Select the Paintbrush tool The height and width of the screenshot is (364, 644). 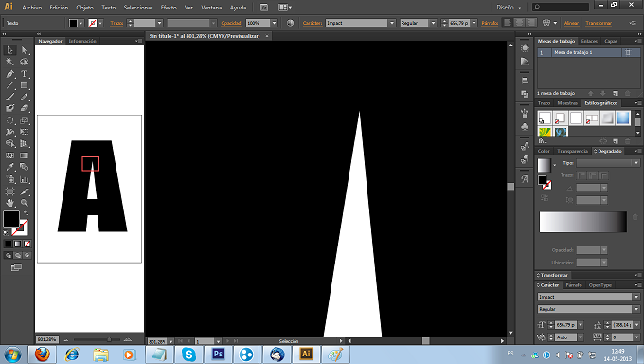coord(9,97)
